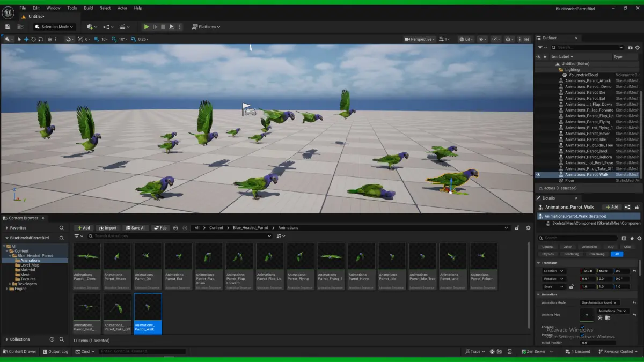Click the Save All button
Image resolution: width=644 pixels, height=362 pixels.
(135, 228)
